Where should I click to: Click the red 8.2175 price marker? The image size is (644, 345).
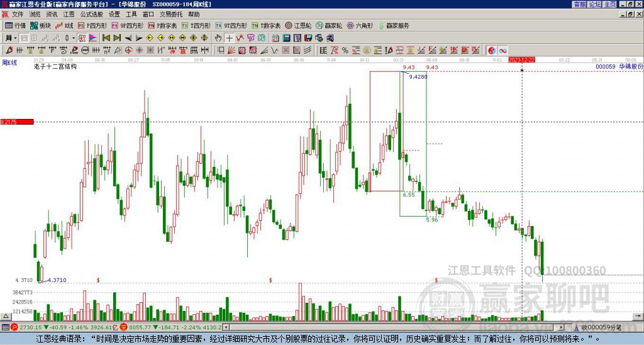17,122
